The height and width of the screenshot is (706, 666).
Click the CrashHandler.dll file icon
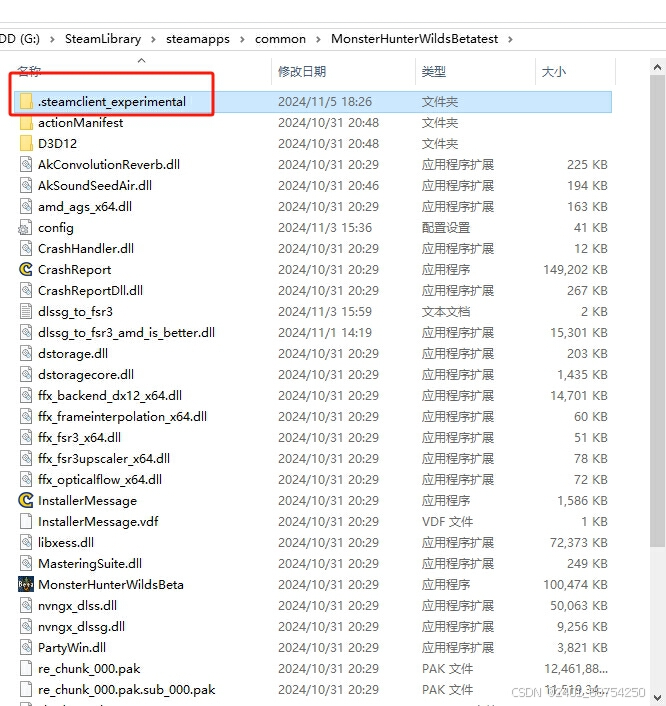[x=26, y=249]
